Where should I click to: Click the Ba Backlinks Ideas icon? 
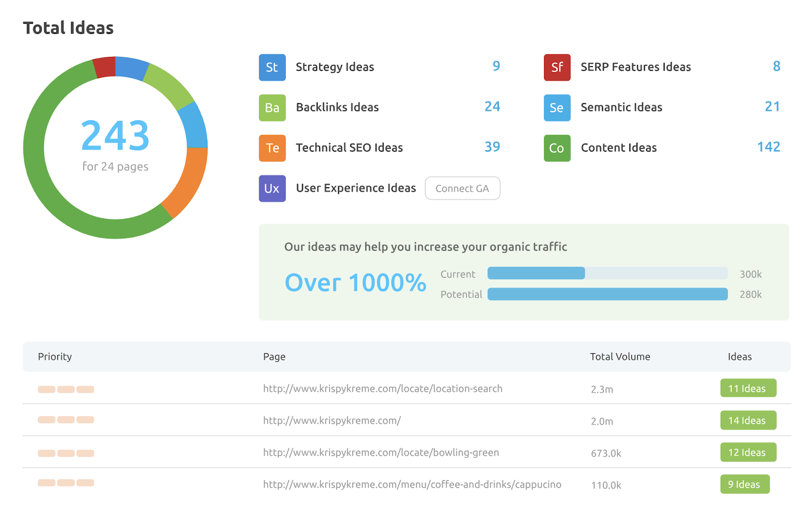pos(272,108)
